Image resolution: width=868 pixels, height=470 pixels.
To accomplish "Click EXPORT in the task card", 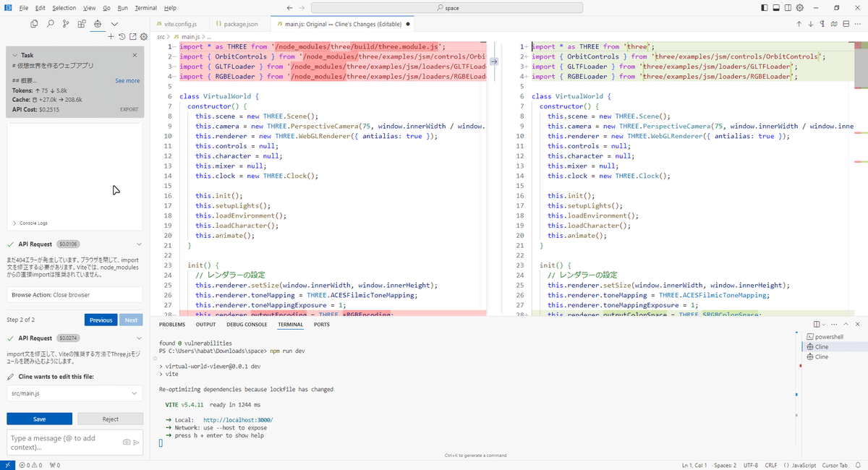I will (x=129, y=110).
